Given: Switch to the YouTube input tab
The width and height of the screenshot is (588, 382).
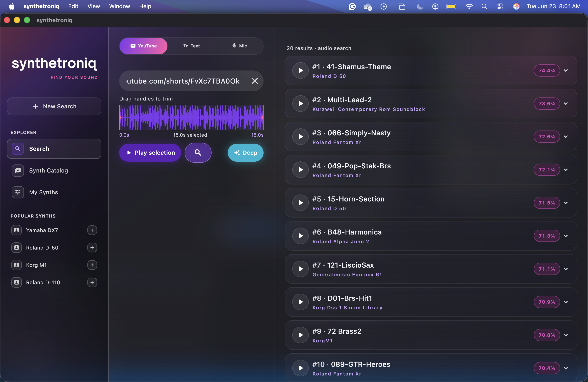Looking at the screenshot, I should tap(143, 46).
